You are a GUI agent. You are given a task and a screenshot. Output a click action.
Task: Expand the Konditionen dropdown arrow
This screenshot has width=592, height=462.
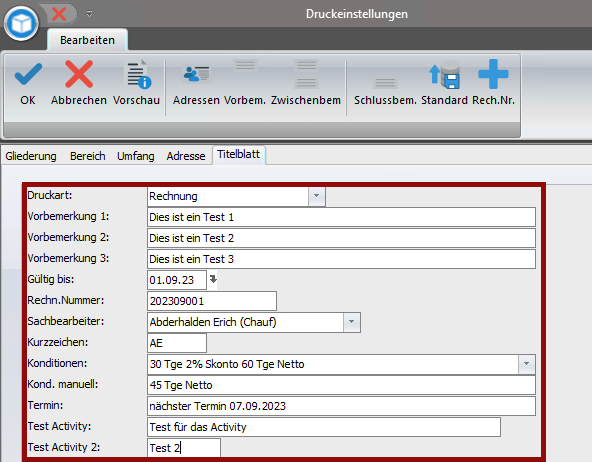(526, 364)
